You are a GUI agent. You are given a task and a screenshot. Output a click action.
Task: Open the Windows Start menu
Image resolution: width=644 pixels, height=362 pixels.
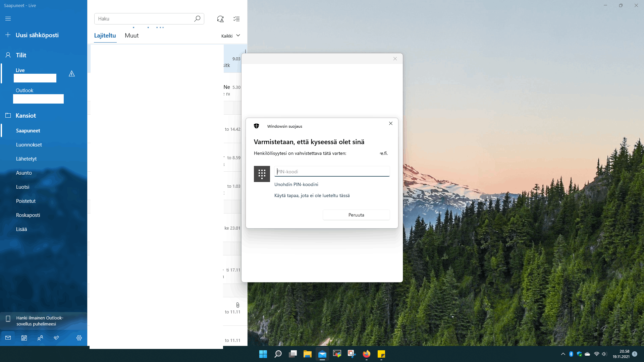[x=263, y=354]
